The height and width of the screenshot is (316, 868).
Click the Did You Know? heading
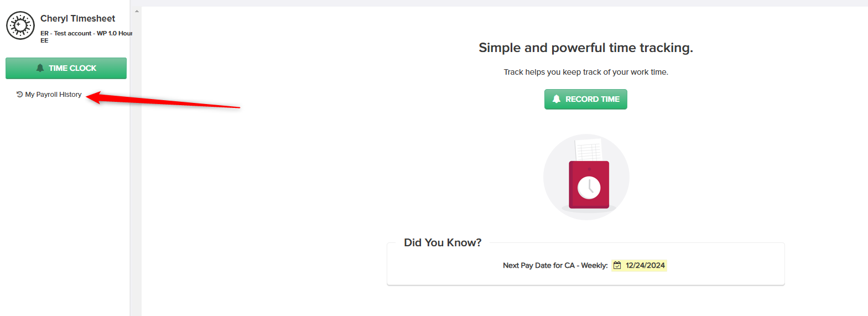point(443,242)
